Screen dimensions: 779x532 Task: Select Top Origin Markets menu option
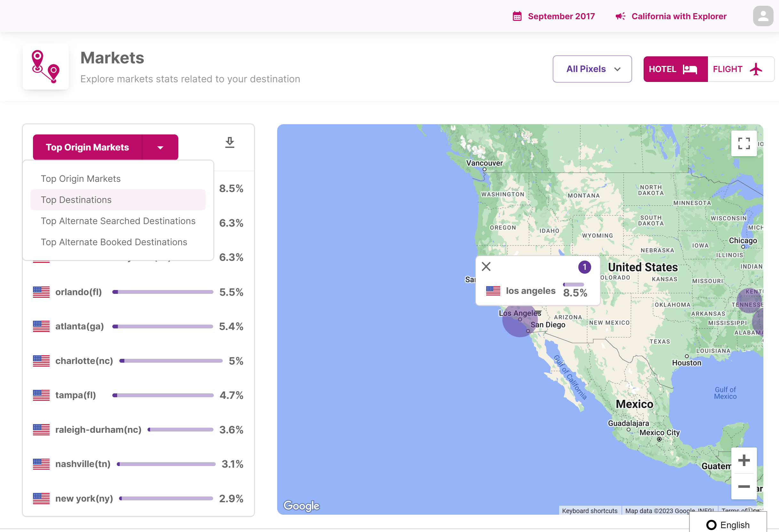click(118, 179)
